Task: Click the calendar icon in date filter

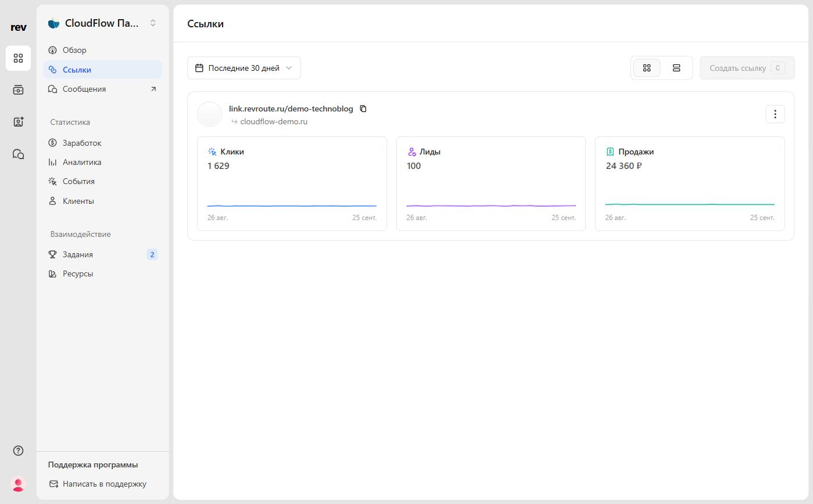Action: point(199,68)
